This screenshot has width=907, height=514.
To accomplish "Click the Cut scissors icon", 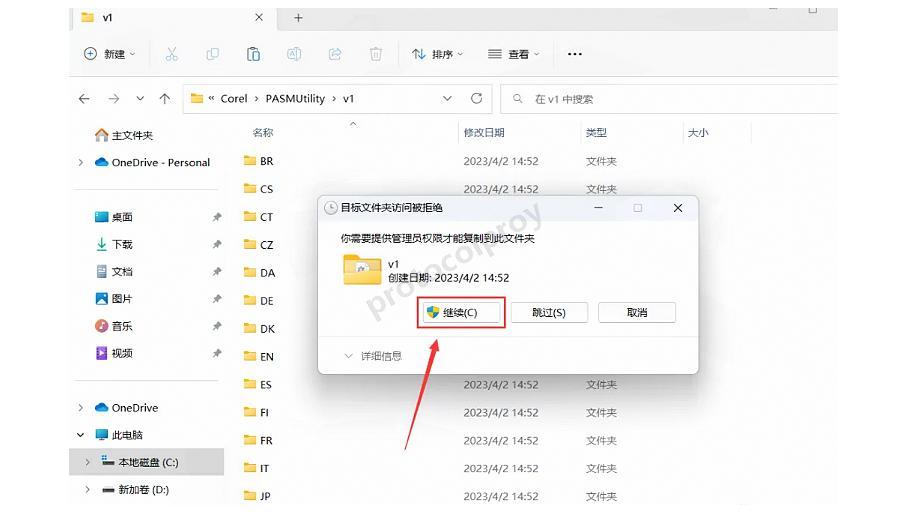I will coord(171,54).
